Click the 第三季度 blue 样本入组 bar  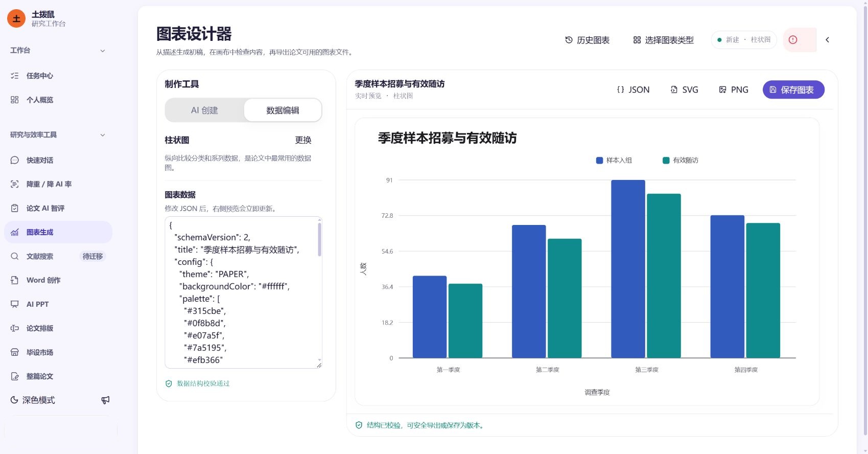click(628, 269)
